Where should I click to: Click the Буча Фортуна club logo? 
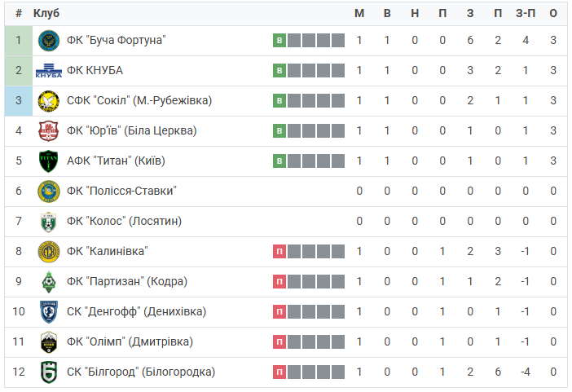point(49,41)
